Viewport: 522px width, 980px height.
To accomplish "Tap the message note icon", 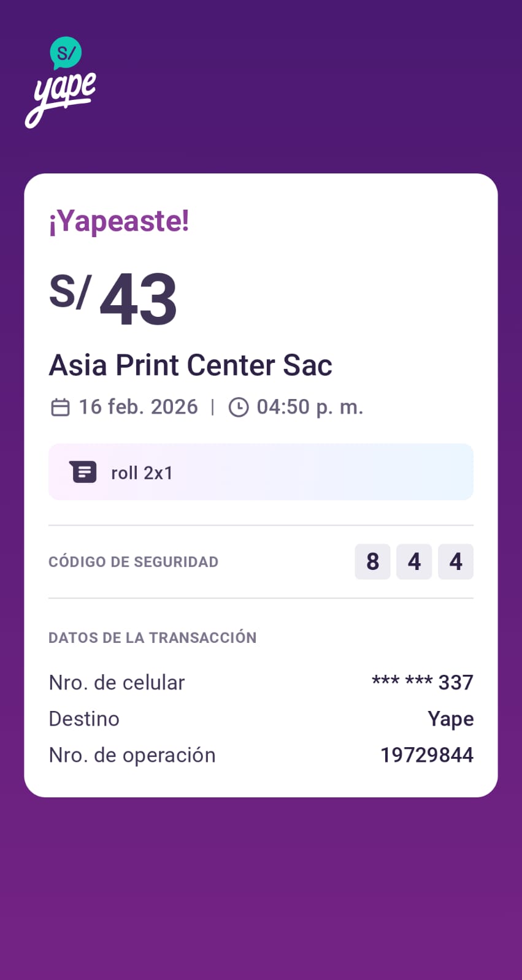I will 83,472.
